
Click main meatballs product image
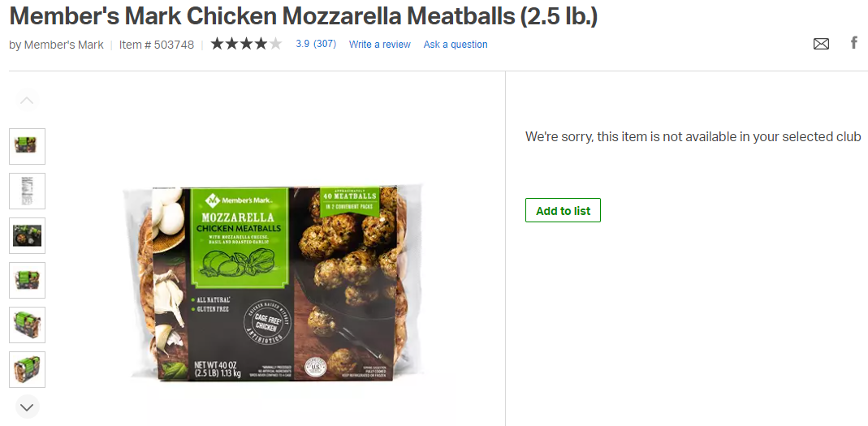(274, 282)
